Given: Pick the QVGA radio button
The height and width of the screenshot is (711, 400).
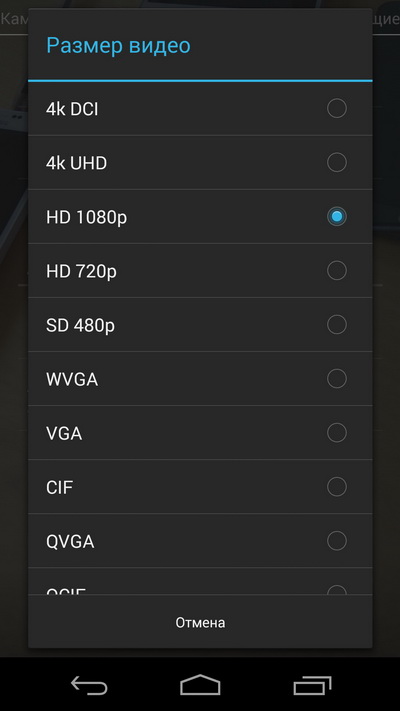Looking at the screenshot, I should 337,541.
